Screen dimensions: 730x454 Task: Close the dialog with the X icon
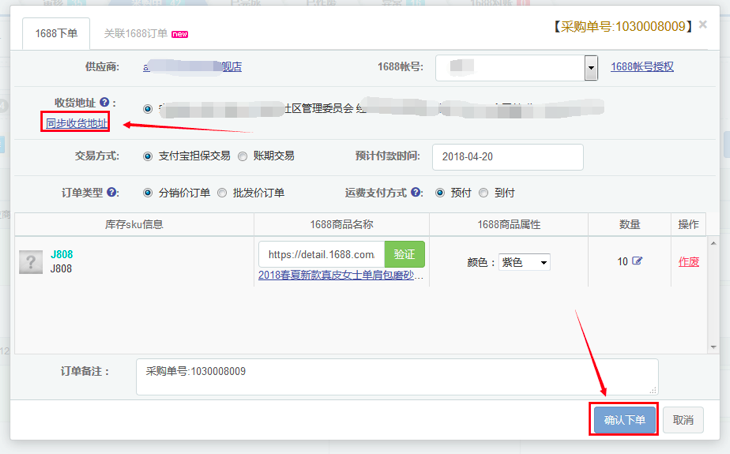(x=703, y=24)
